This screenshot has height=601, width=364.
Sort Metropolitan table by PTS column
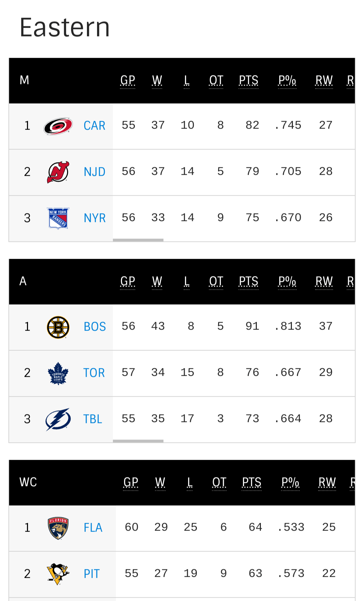(x=248, y=81)
